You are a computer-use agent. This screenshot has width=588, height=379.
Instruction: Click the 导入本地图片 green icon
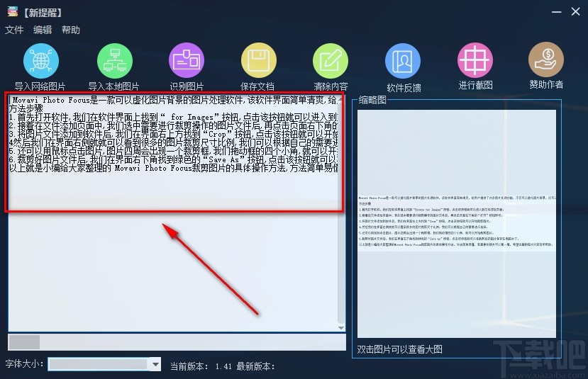coord(115,61)
